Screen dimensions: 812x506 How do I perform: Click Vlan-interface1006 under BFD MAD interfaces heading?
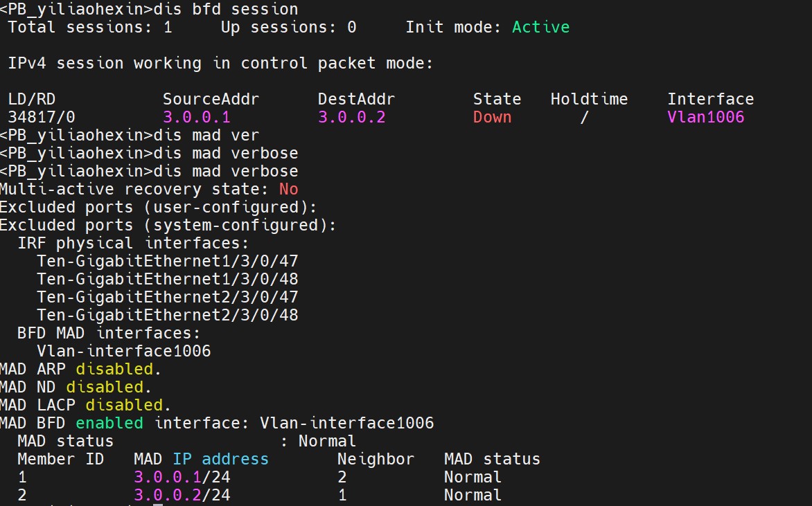[123, 351]
